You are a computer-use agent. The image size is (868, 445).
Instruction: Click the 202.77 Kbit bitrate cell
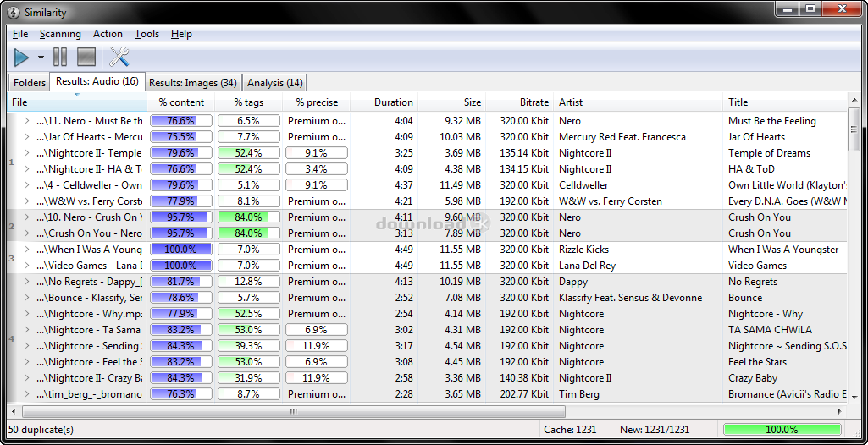(x=524, y=394)
